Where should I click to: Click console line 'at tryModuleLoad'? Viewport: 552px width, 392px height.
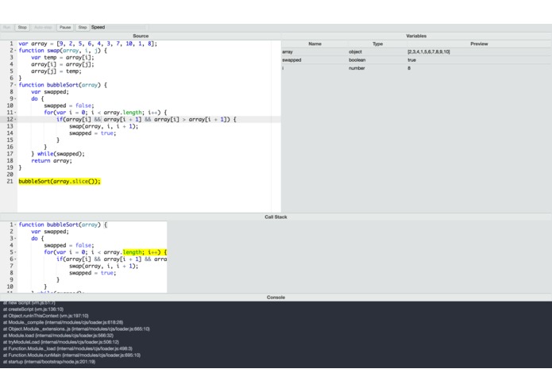pyautogui.click(x=61, y=342)
